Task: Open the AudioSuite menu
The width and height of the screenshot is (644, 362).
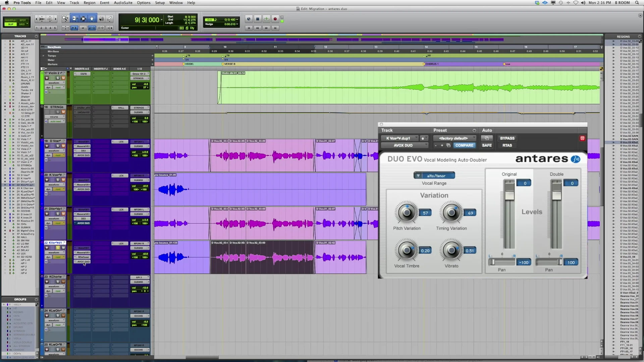Action: 123,3
